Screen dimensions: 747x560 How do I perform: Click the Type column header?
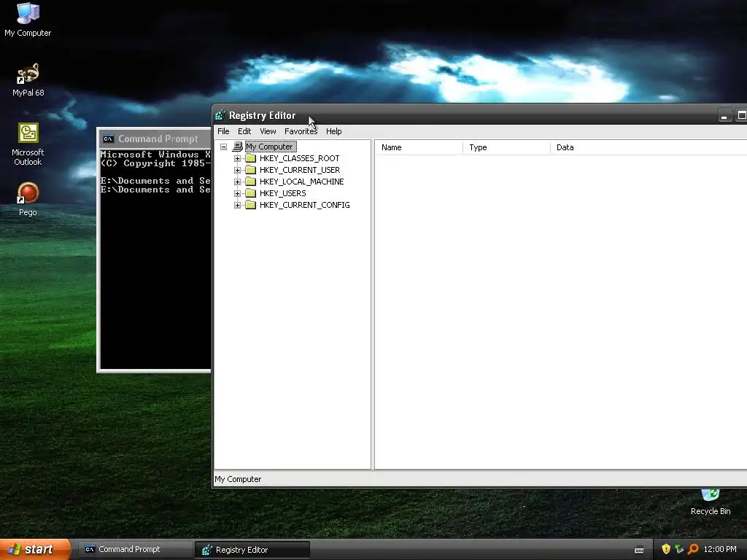pyautogui.click(x=506, y=147)
